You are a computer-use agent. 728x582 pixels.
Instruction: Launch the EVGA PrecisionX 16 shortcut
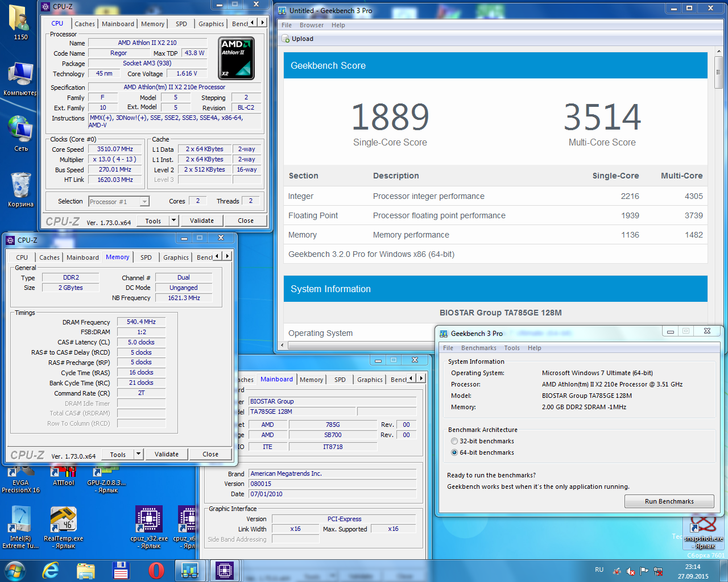20,480
